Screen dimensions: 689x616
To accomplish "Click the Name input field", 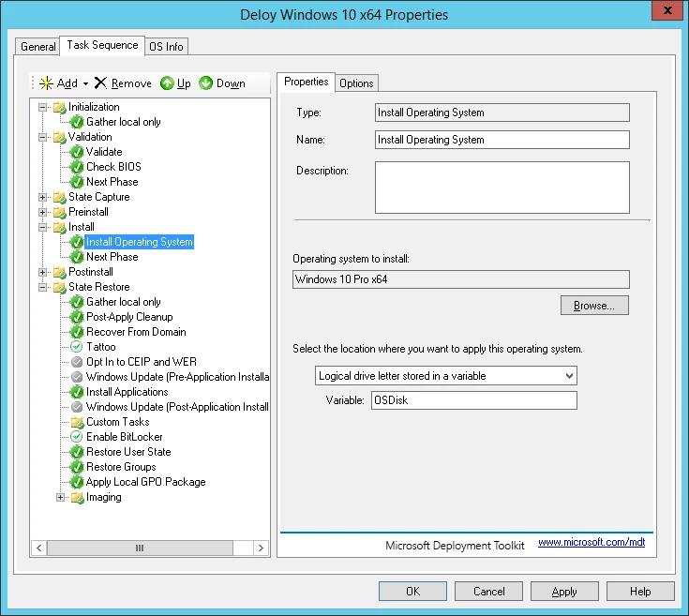I will pos(502,140).
